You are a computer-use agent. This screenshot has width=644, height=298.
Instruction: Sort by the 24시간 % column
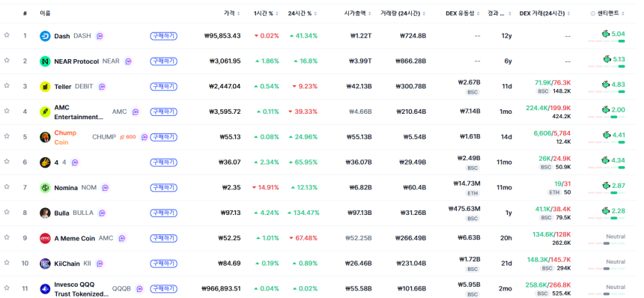click(x=303, y=13)
